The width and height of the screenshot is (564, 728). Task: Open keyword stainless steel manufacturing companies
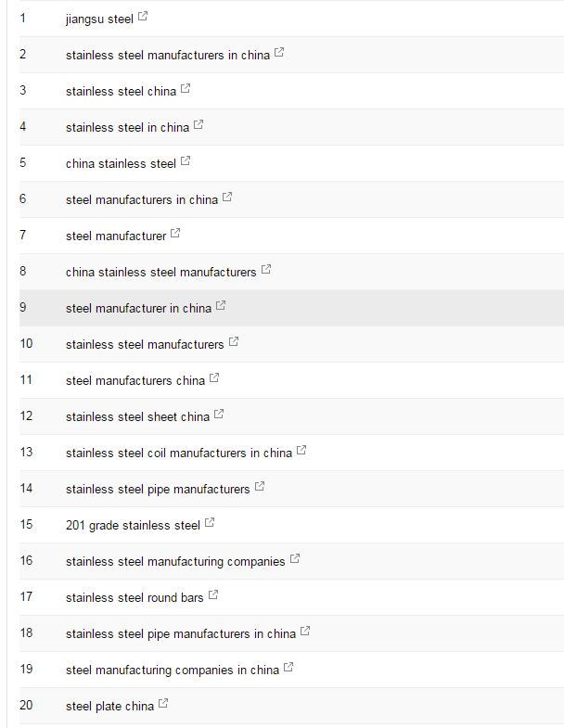click(175, 562)
